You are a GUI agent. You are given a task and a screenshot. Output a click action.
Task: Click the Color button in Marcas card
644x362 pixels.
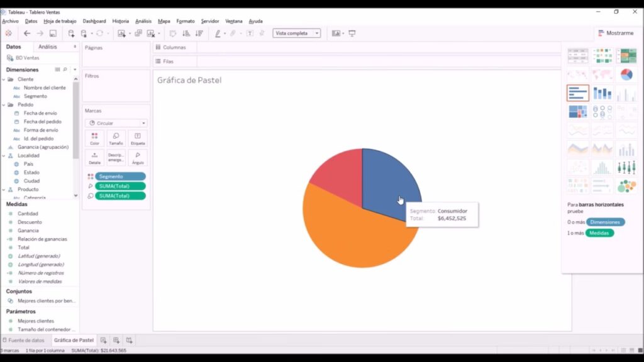[x=94, y=138]
